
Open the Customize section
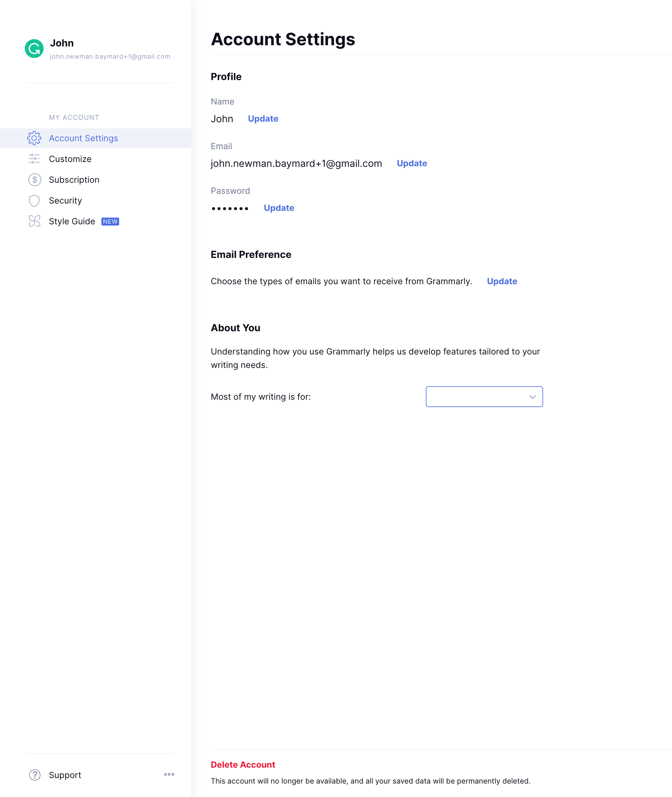70,159
